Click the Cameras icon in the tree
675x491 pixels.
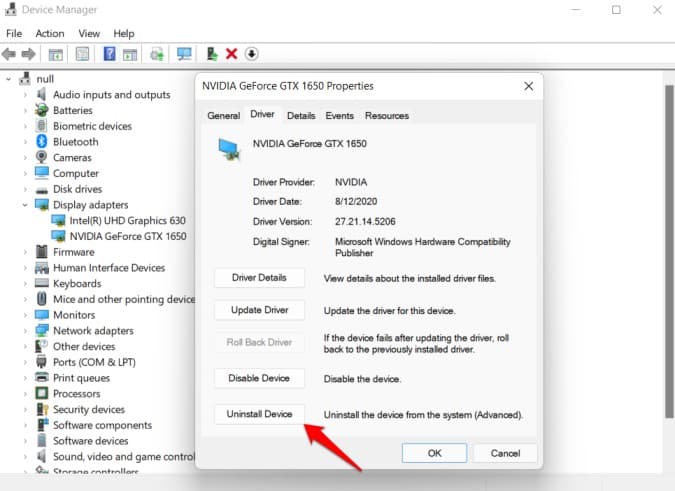(42, 157)
